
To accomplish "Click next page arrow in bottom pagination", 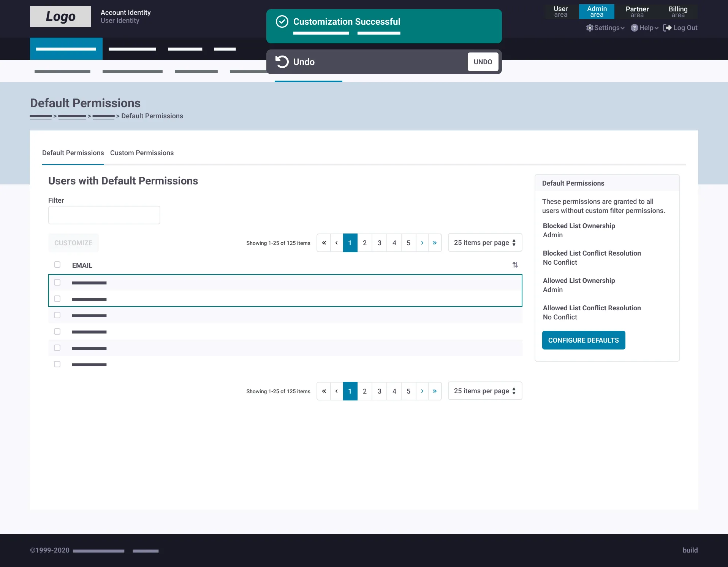I will pyautogui.click(x=422, y=391).
